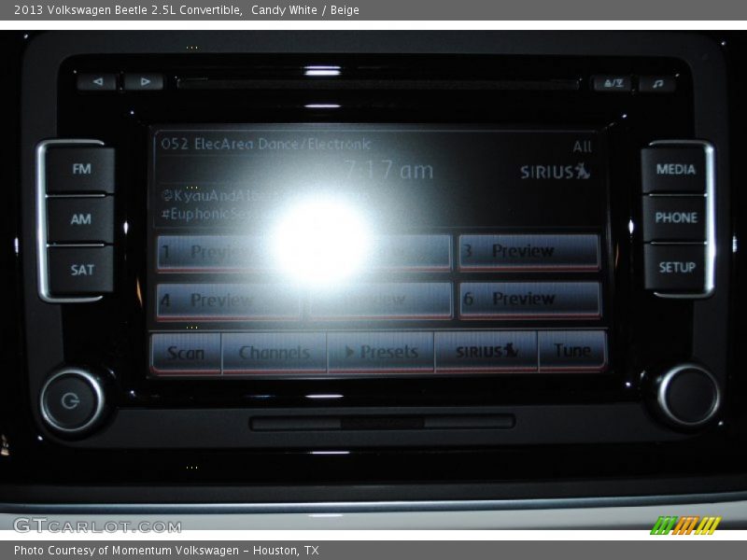This screenshot has width=747, height=560.
Task: Tap the "All" category label
Action: click(582, 147)
